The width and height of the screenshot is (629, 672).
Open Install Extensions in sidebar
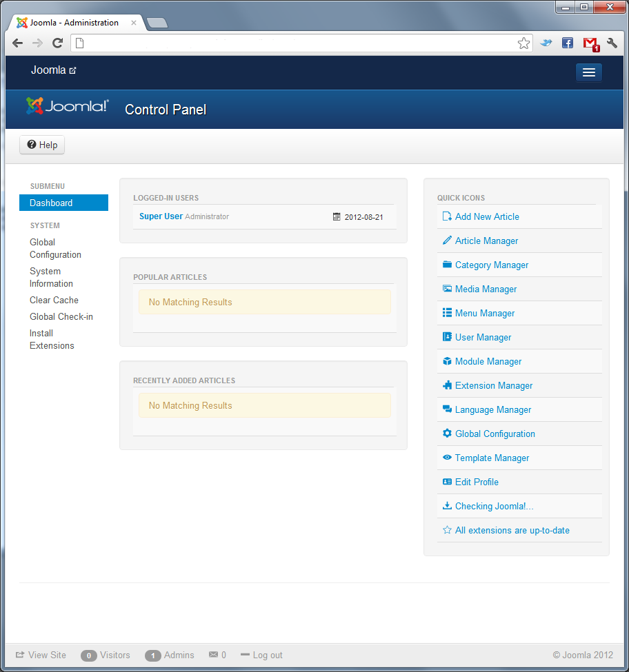(52, 339)
